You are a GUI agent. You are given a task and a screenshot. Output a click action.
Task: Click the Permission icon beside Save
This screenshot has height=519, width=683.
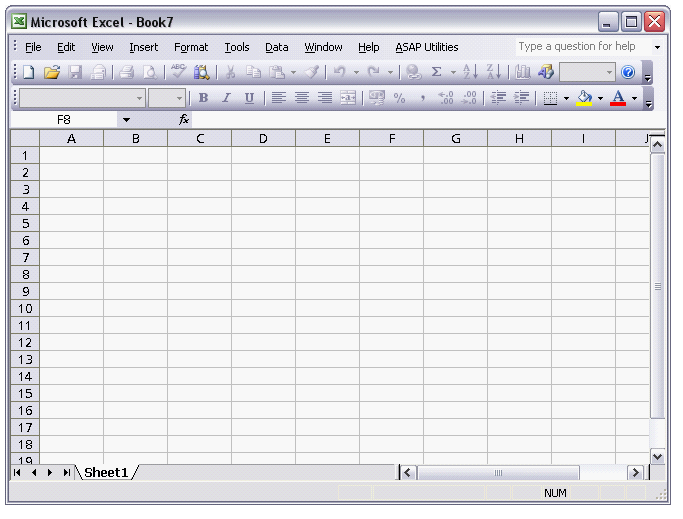(98, 72)
